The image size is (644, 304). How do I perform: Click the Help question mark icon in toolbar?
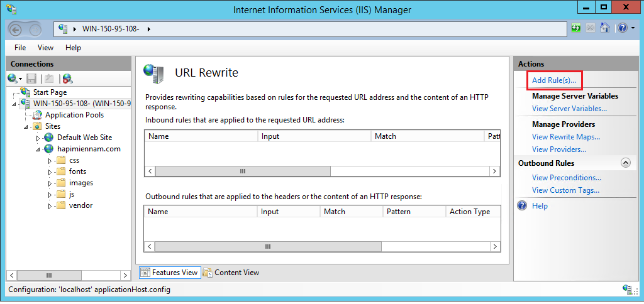pyautogui.click(x=623, y=28)
